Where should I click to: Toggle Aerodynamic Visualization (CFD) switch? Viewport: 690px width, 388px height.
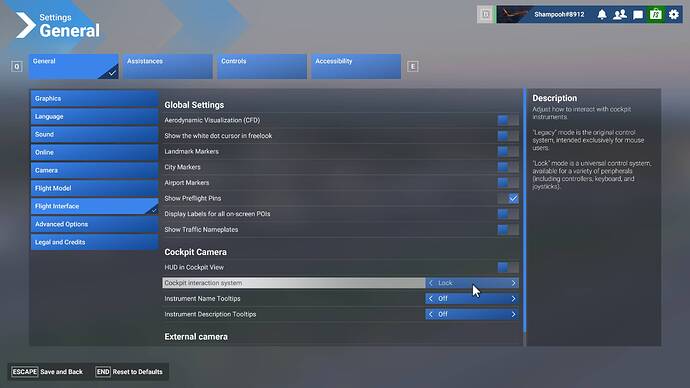tap(508, 120)
